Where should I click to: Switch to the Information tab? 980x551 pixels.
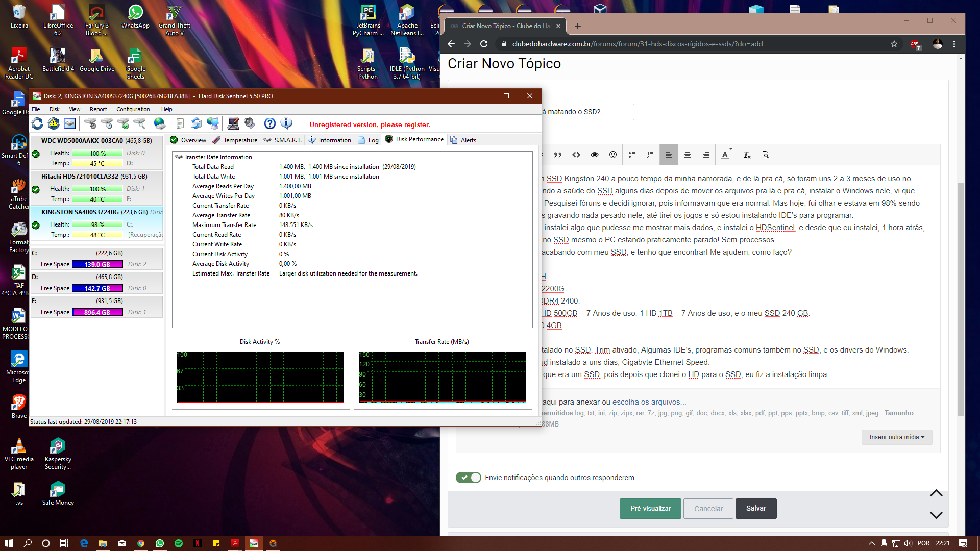pos(330,140)
